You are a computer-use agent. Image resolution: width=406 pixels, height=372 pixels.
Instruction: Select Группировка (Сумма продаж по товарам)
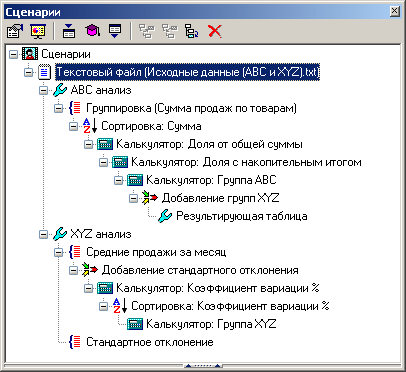pos(191,108)
